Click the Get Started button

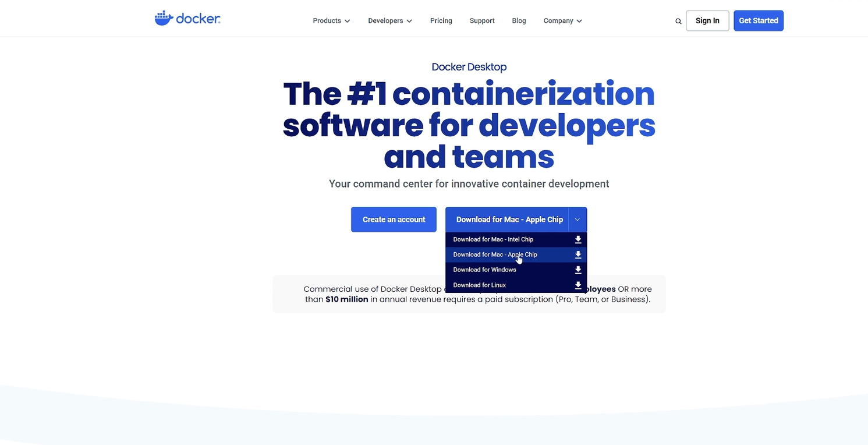point(758,21)
